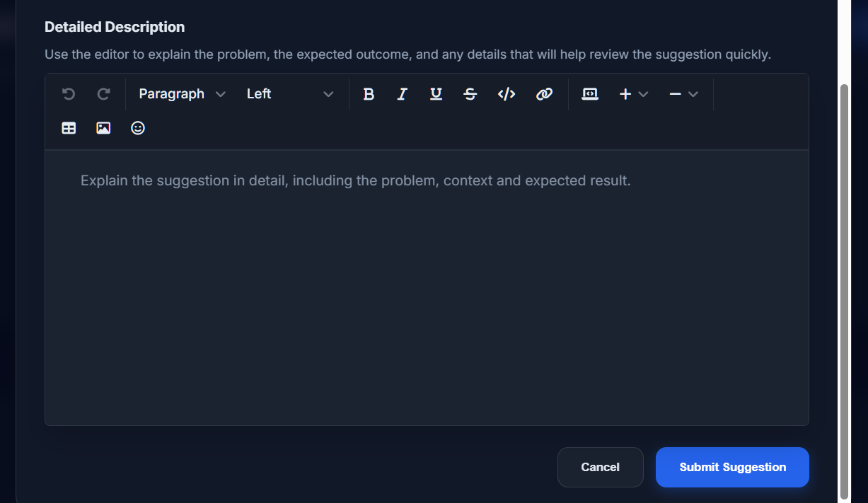
Task: Open the minus sign dropdown
Action: point(683,94)
